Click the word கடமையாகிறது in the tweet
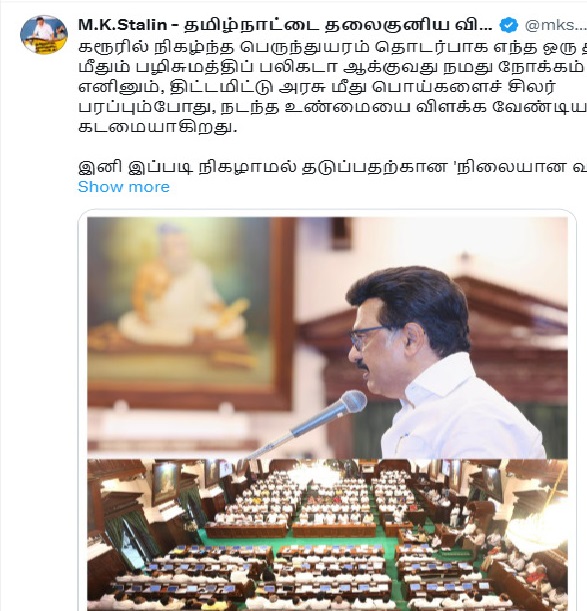 157,127
